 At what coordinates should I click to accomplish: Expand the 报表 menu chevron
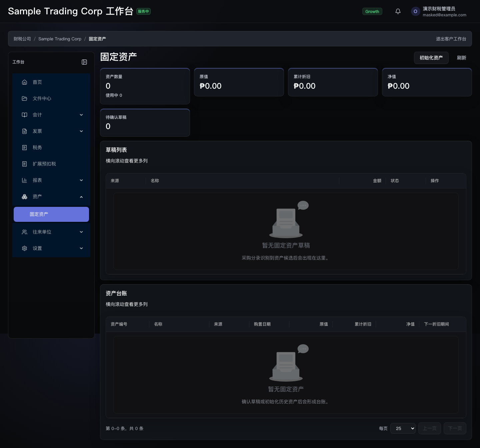[81, 180]
